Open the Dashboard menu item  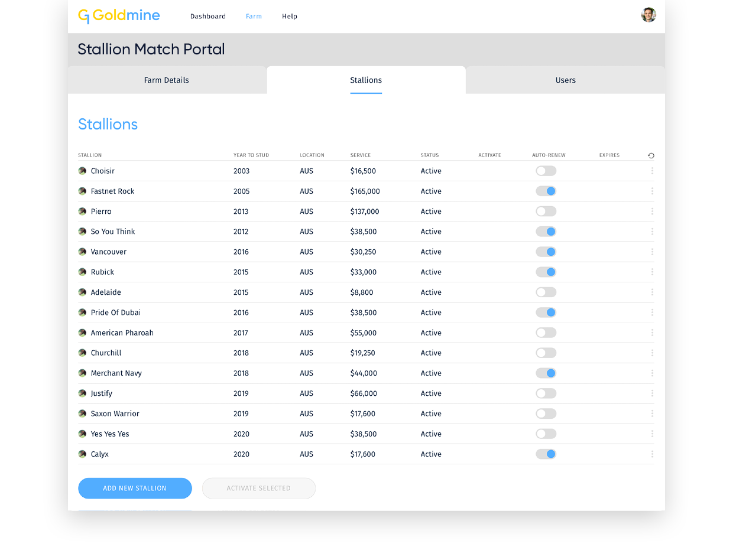coord(208,17)
